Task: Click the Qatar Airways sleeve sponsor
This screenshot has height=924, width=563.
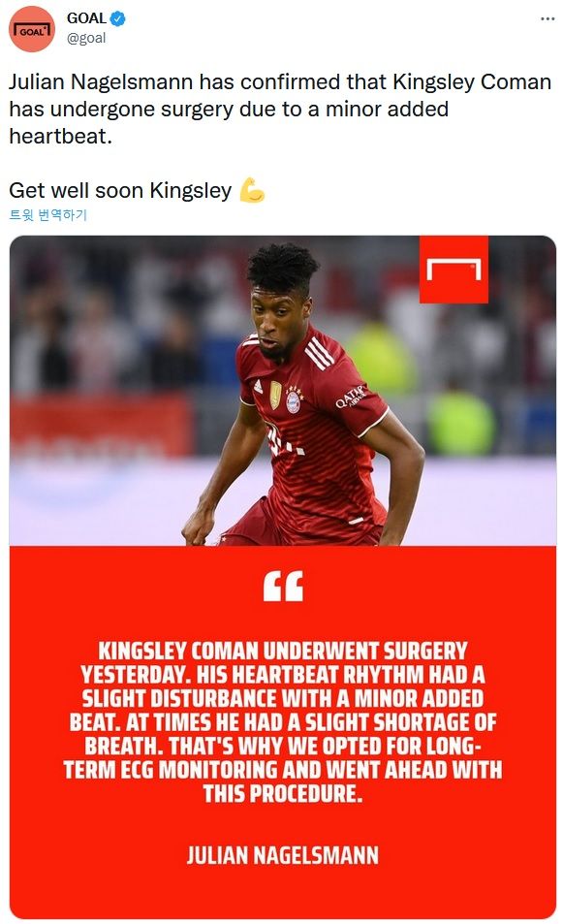Action: [x=351, y=397]
